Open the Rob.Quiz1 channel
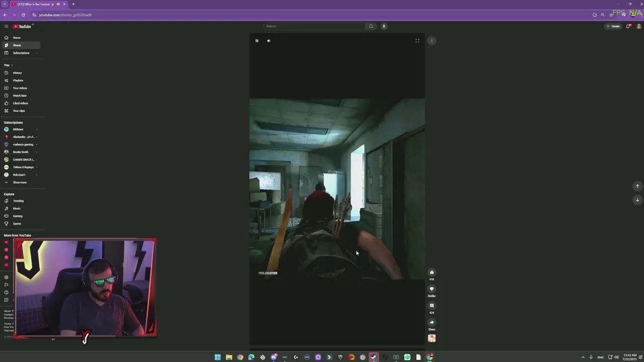 (20, 174)
